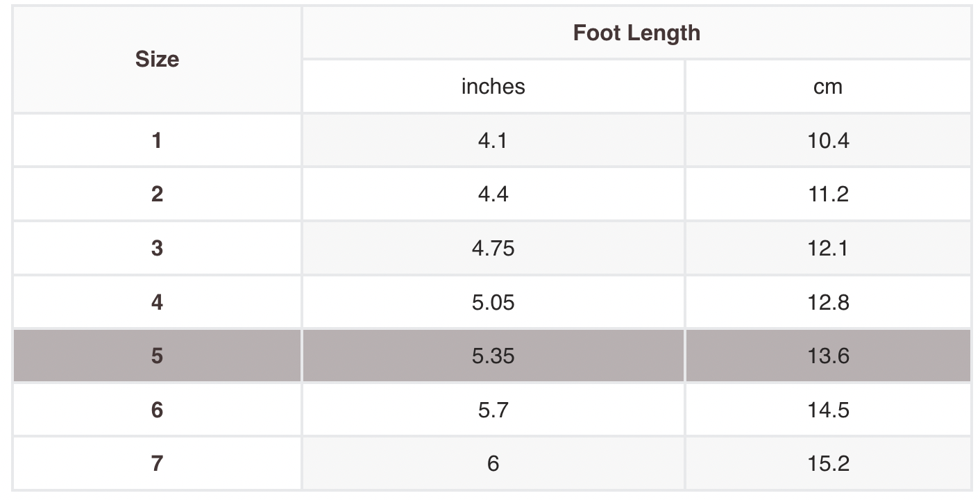Click size 2 row label
980x500 pixels.
point(157,194)
